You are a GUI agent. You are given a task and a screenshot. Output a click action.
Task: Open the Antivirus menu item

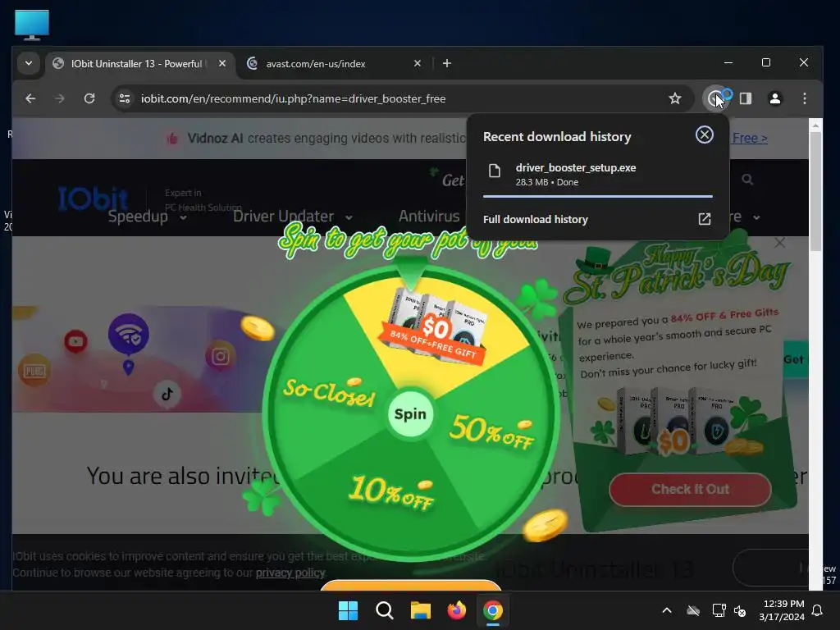pyautogui.click(x=429, y=216)
